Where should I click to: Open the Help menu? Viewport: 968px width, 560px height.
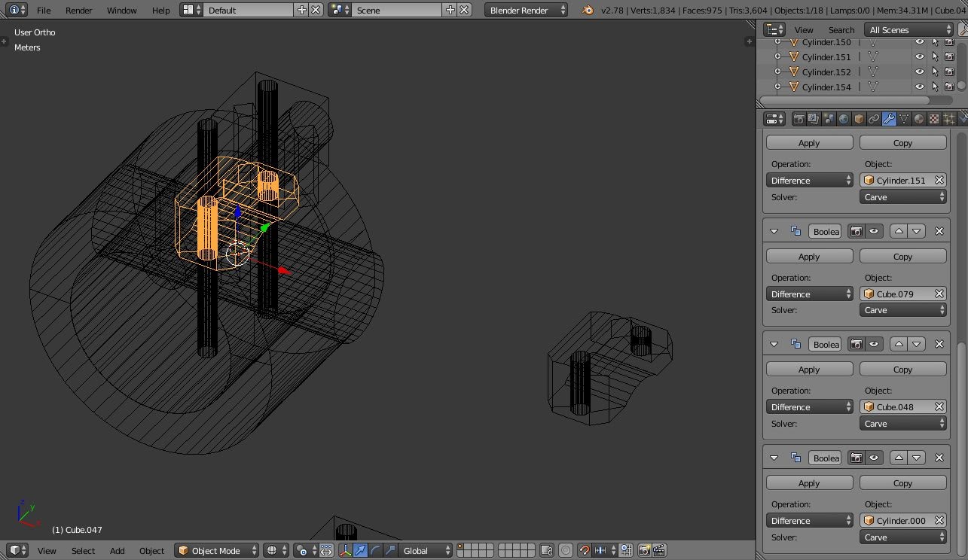(x=160, y=11)
